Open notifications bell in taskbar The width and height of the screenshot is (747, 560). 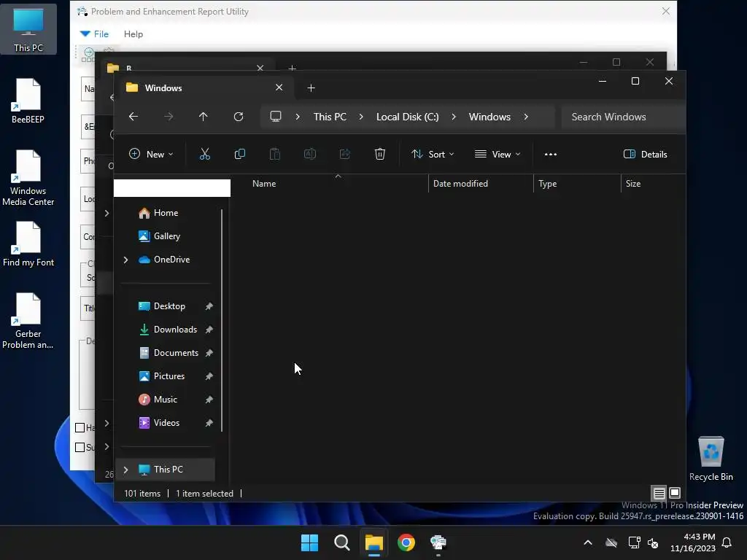click(x=727, y=542)
